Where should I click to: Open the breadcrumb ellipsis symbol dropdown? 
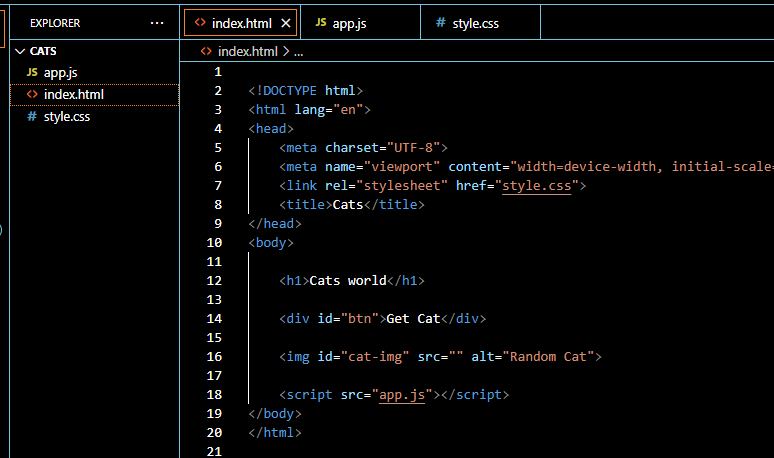(x=298, y=52)
